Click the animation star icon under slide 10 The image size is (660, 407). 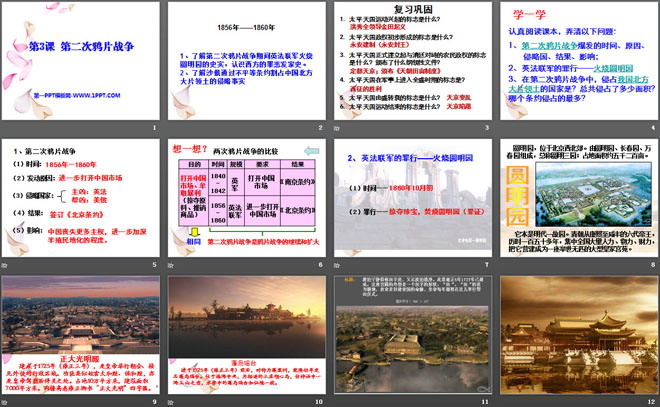(x=171, y=402)
